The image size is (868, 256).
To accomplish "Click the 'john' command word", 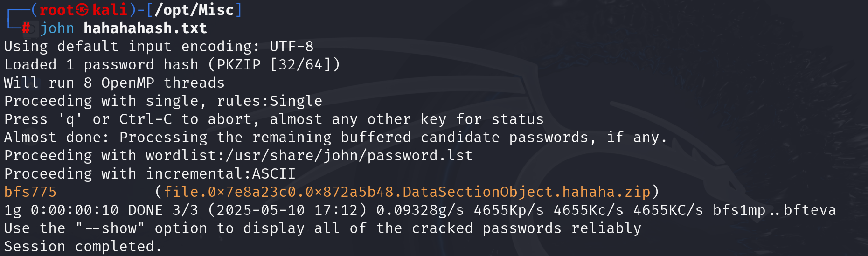I will pyautogui.click(x=57, y=28).
